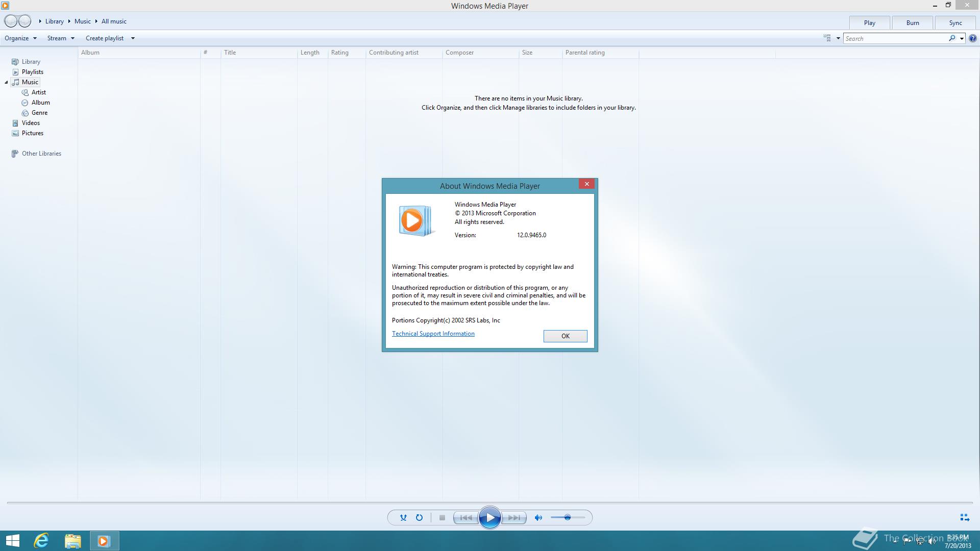Click the playback seek bar

(x=490, y=503)
